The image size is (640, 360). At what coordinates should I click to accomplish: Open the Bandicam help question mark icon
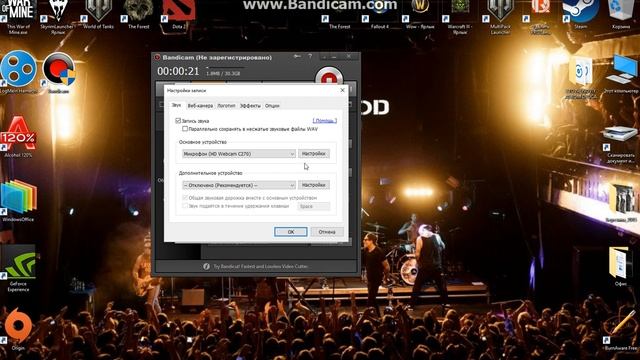coord(310,56)
